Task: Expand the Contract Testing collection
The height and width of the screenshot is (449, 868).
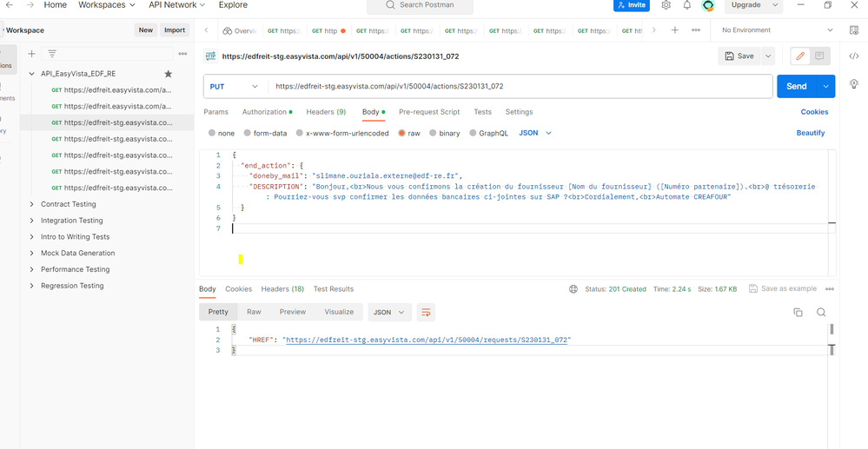Action: 32,204
